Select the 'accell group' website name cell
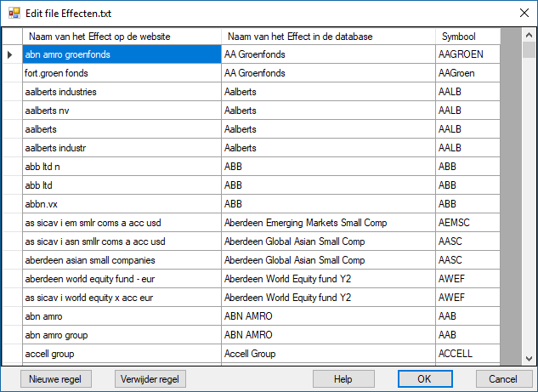Viewport: 538px width, 392px height. pyautogui.click(x=122, y=354)
